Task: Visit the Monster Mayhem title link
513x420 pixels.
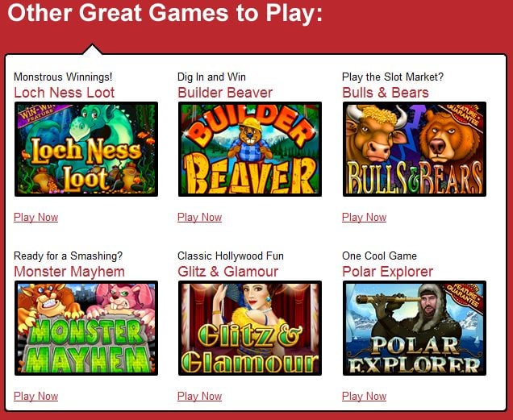Action: coord(69,272)
